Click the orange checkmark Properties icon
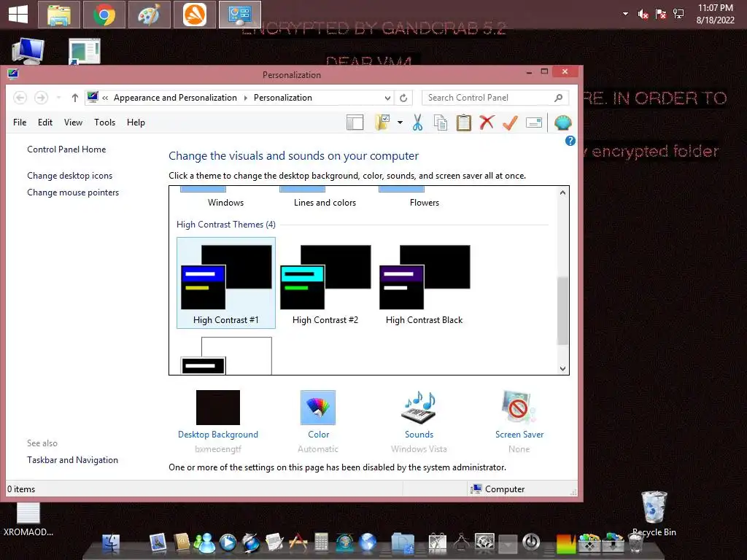This screenshot has height=560, width=747. 510,122
